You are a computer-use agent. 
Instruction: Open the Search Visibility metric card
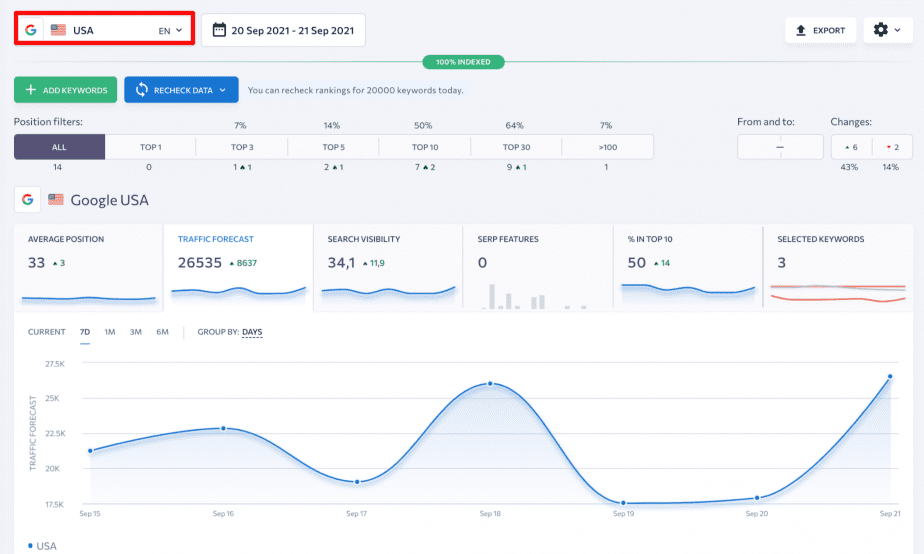[x=388, y=266]
